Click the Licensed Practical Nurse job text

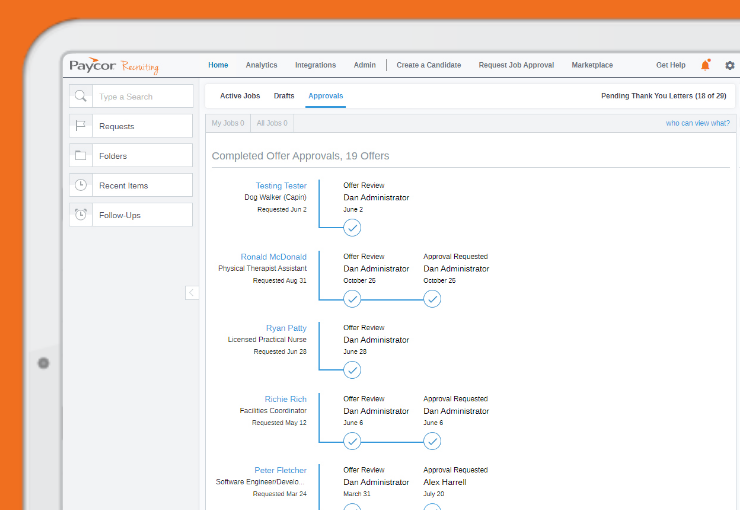[x=267, y=340]
